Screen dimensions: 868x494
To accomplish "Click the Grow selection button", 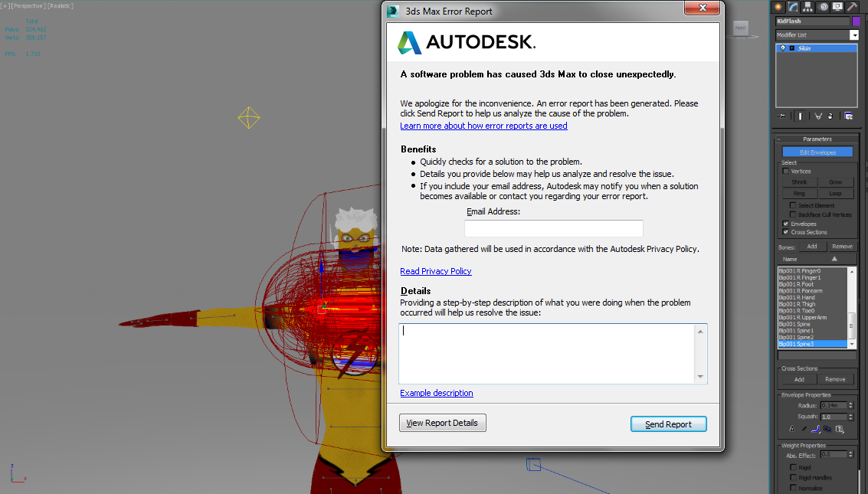I will tap(835, 182).
